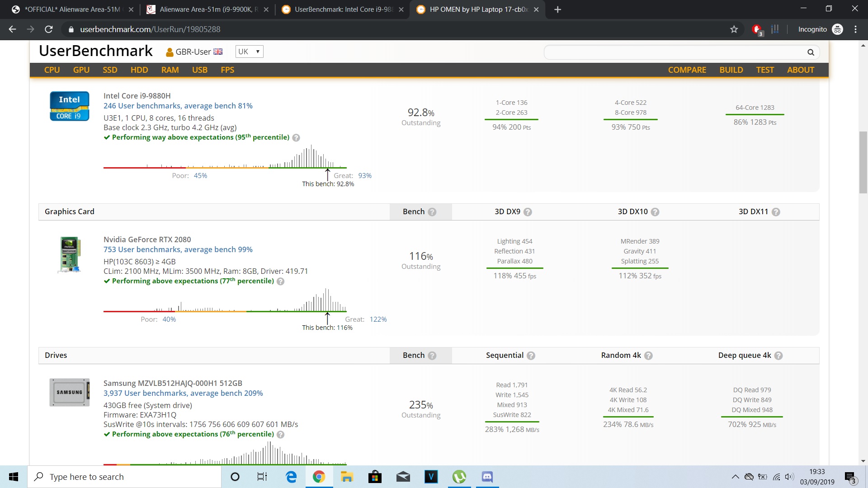Click Windows search box Type here to search
The width and height of the screenshot is (868, 488).
tap(124, 477)
